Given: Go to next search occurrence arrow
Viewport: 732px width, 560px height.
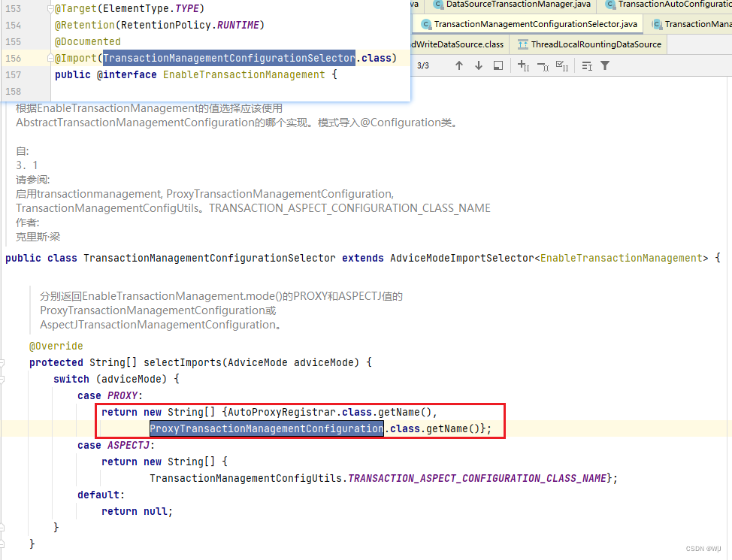Looking at the screenshot, I should 479,66.
